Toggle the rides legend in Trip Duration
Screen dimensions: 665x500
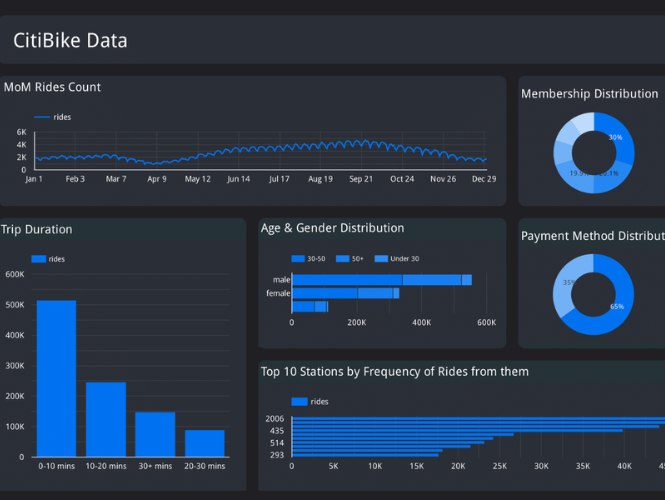pos(48,259)
